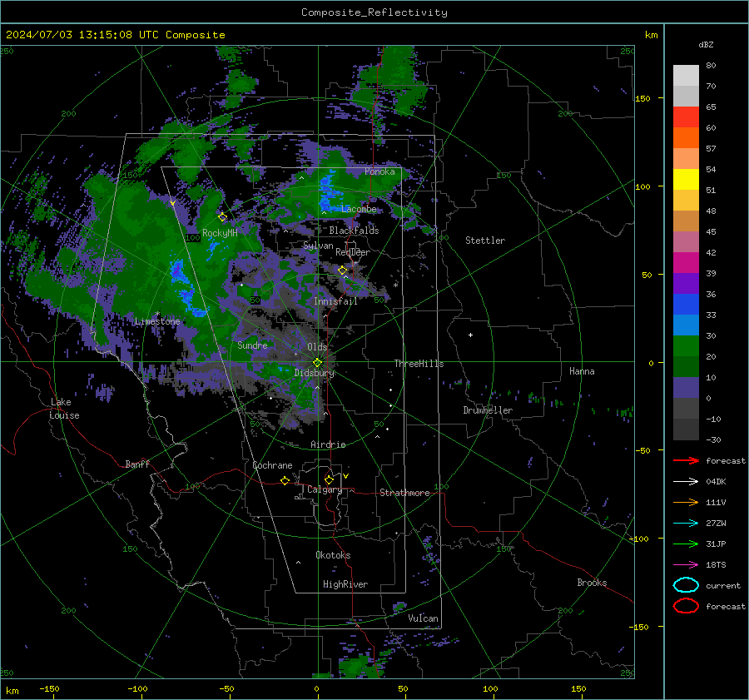Click the Calgary city label
Viewport: 749px width, 700px height.
click(x=325, y=489)
